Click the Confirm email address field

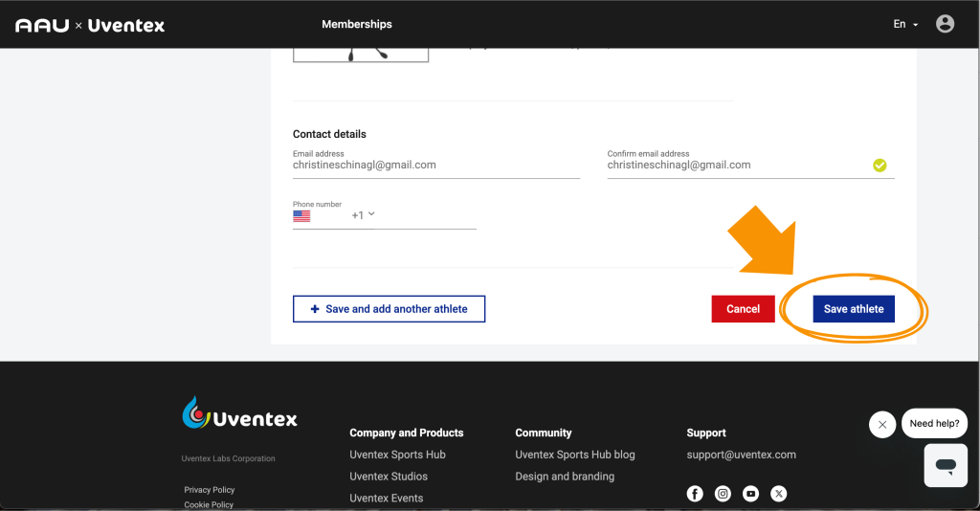point(737,166)
